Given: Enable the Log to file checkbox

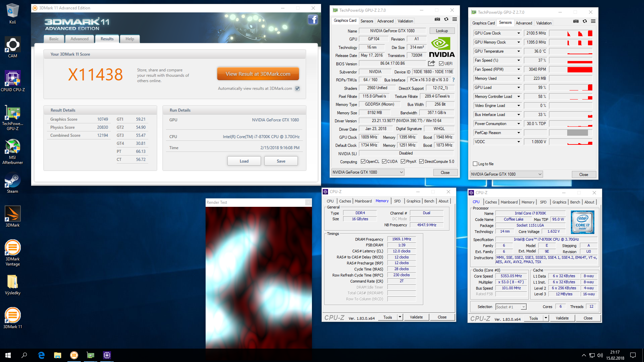Looking at the screenshot, I should (475, 164).
